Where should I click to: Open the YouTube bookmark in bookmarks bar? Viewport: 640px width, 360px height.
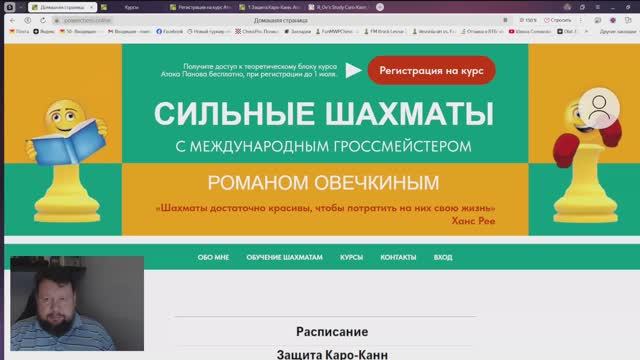click(x=530, y=31)
